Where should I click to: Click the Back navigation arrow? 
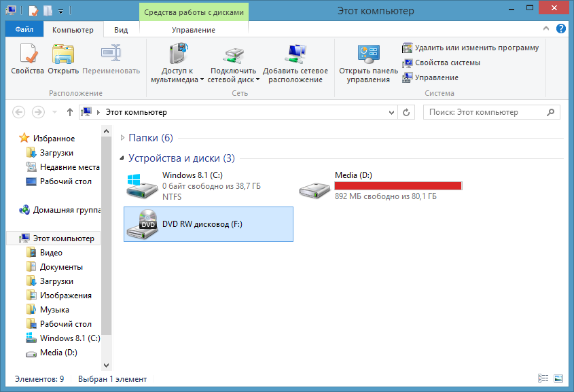(x=18, y=112)
